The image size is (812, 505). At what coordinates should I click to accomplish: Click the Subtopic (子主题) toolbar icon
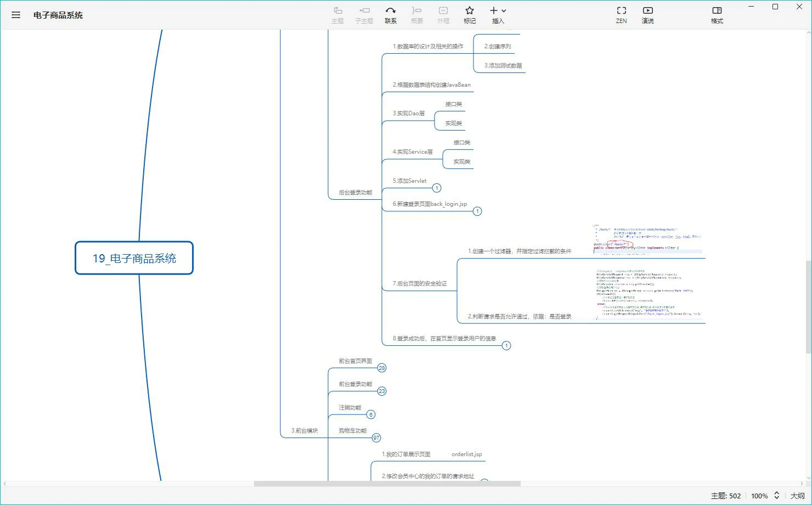pos(364,15)
